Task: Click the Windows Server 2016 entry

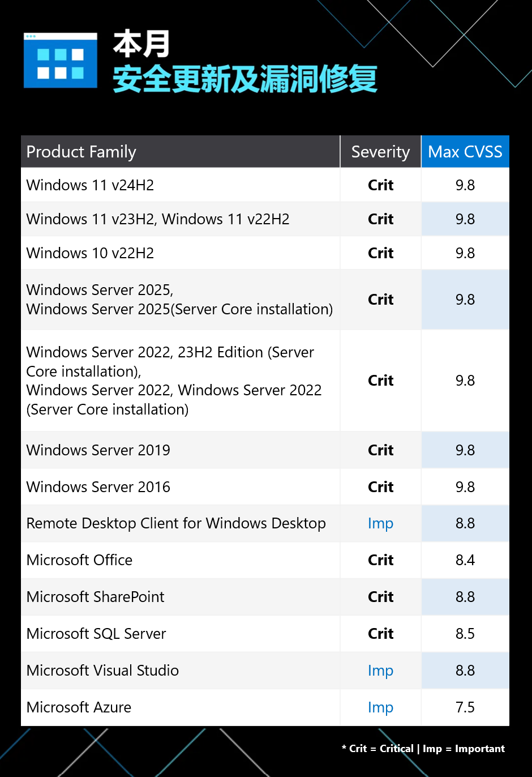Action: point(98,487)
